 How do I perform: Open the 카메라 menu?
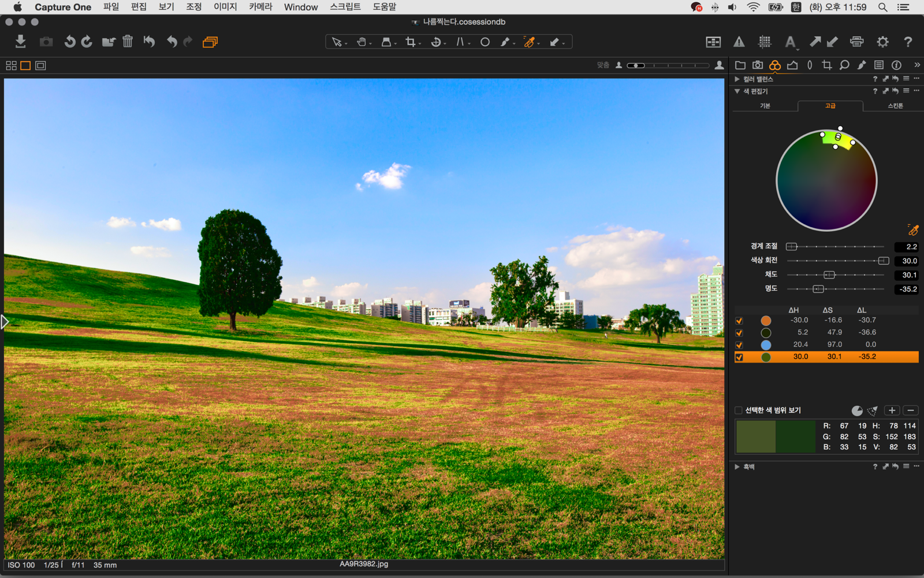260,7
